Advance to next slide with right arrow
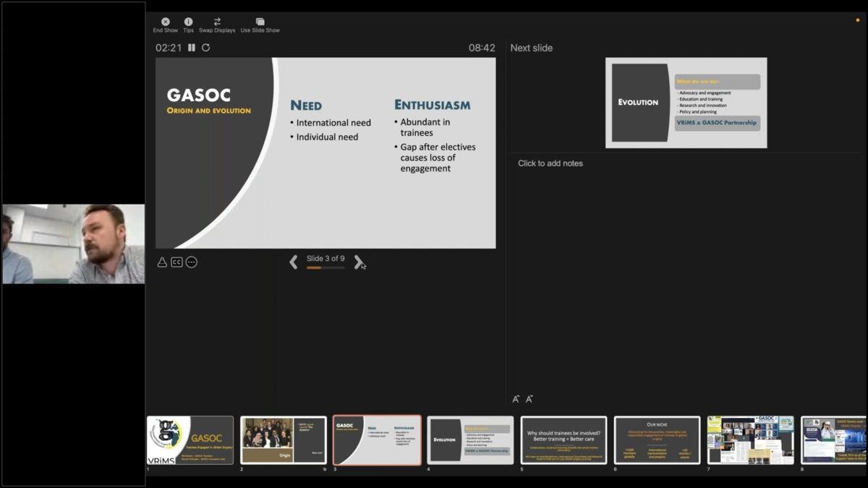The height and width of the screenshot is (488, 868). coord(358,262)
